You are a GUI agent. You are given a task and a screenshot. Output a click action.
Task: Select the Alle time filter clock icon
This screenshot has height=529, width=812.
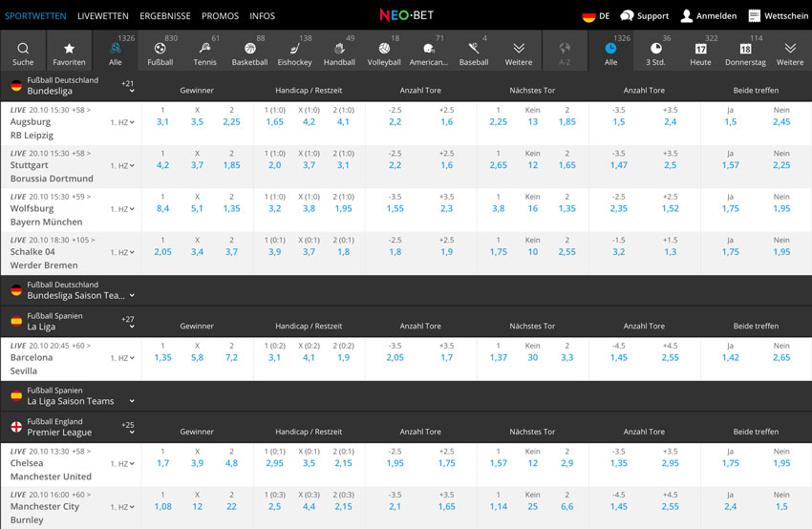[610, 48]
